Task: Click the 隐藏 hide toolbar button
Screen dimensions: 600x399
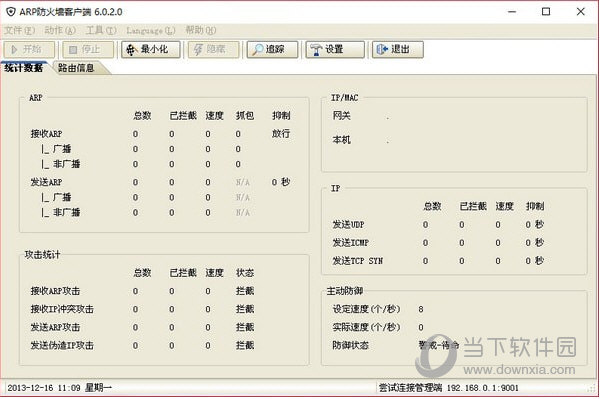Action: [x=214, y=50]
